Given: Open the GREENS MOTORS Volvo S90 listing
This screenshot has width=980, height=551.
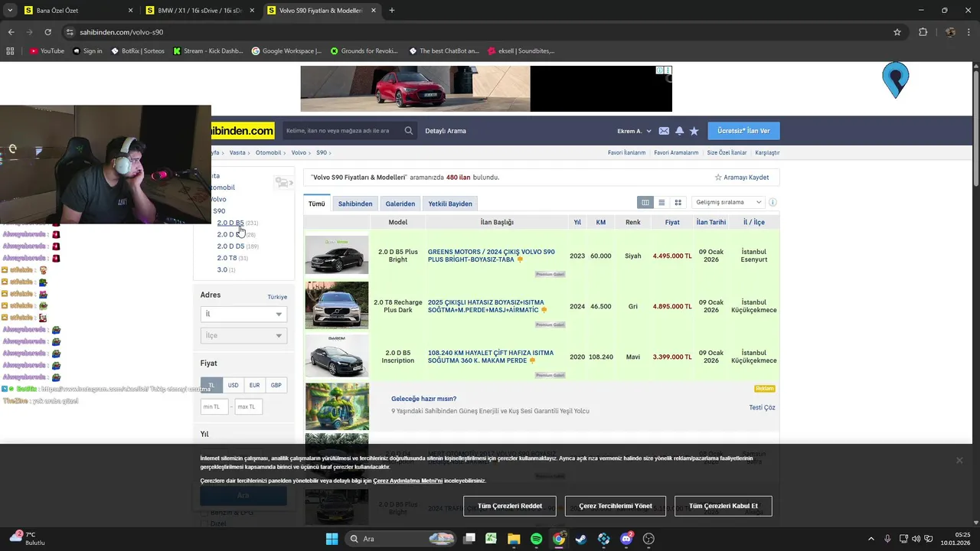Looking at the screenshot, I should [491, 256].
